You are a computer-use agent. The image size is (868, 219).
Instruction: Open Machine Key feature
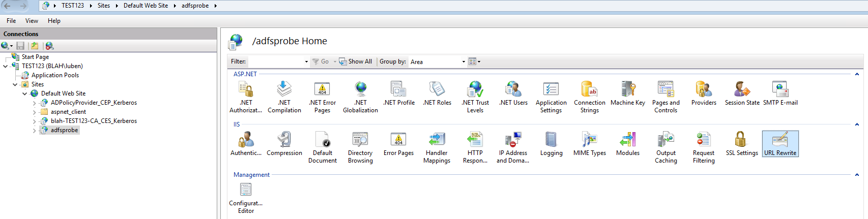pos(628,93)
